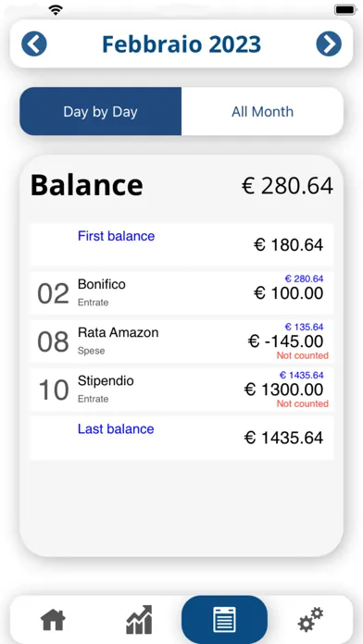This screenshot has width=363, height=644.
Task: Tap Not counted under Rata Amazon
Action: tap(303, 355)
